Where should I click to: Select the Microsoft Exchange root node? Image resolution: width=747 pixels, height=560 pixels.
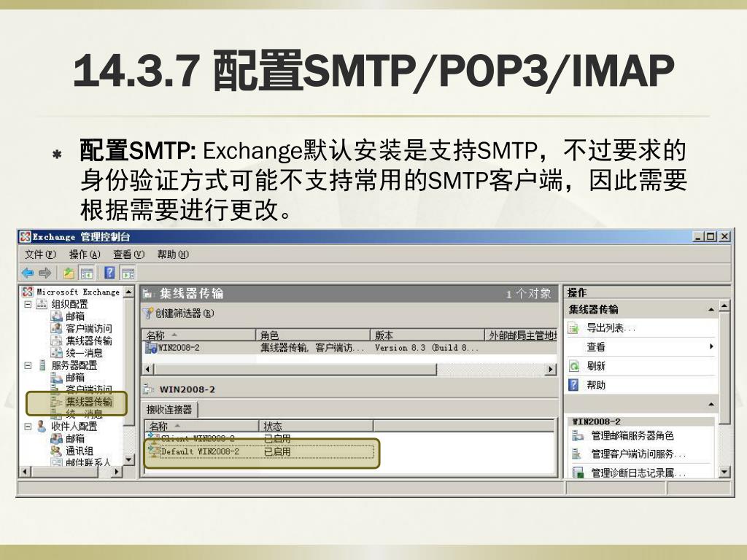[78, 292]
